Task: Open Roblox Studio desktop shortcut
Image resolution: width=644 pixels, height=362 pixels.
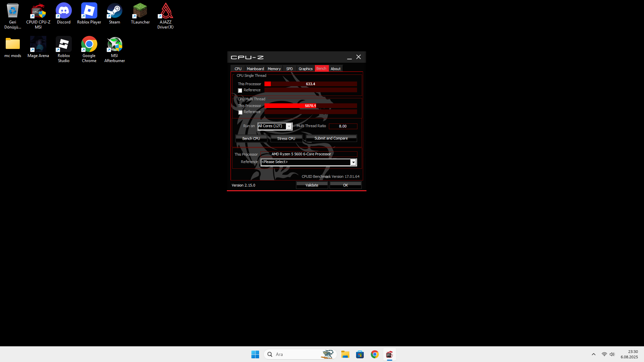Action: 64,50
